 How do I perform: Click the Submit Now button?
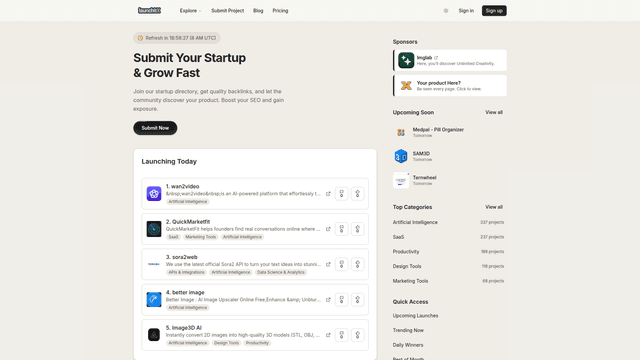coord(155,128)
